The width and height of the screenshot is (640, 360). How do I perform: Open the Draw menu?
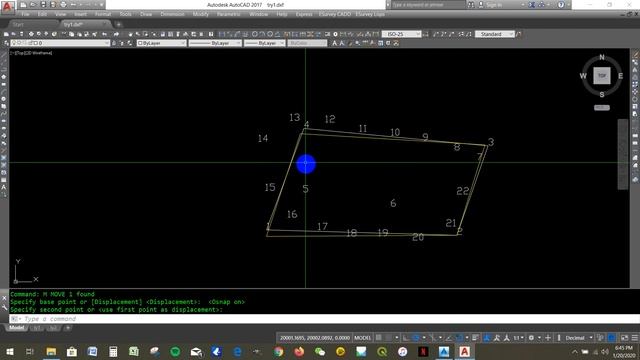point(146,14)
